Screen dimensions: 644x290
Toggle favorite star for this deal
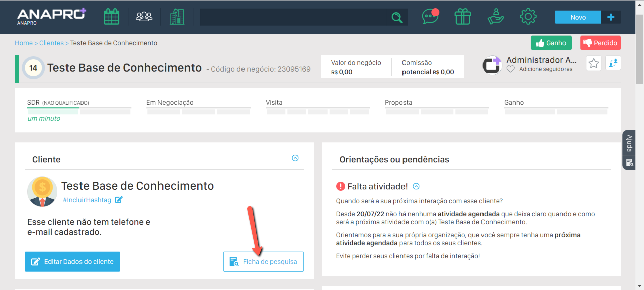594,63
